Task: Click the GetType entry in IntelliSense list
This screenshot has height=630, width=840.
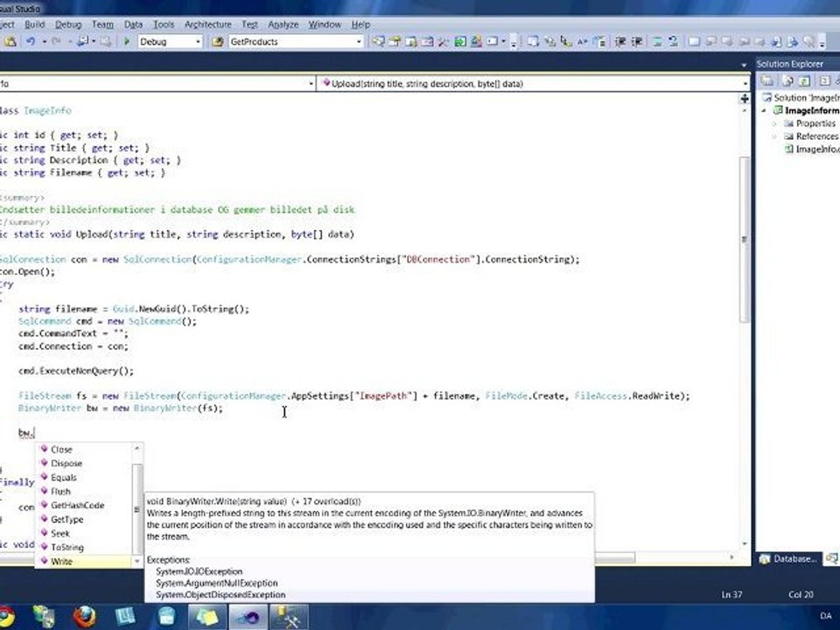Action: pyautogui.click(x=84, y=519)
